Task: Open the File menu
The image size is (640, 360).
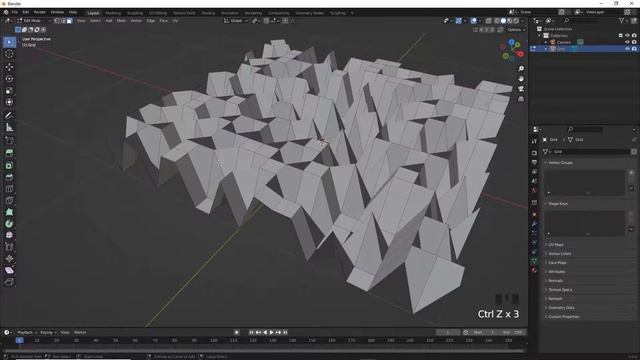Action: click(x=15, y=12)
